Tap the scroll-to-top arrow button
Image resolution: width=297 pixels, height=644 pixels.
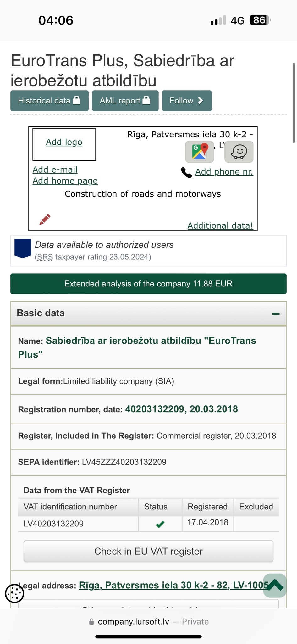(x=275, y=586)
